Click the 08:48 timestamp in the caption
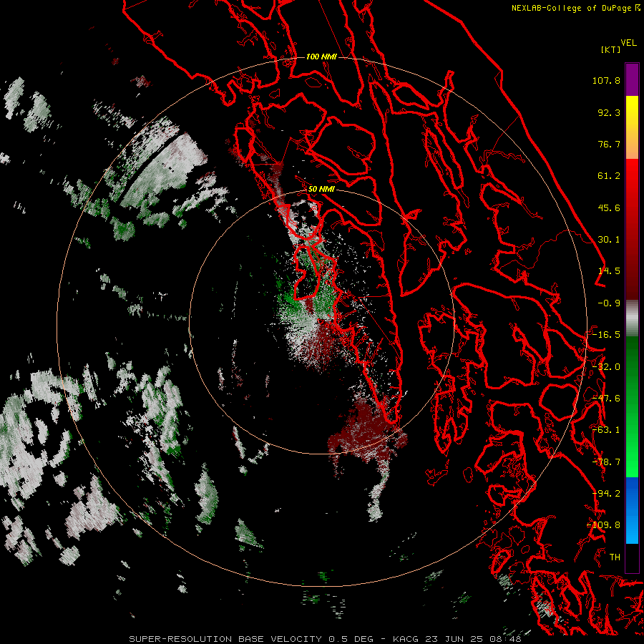This screenshot has width=644, height=644. pyautogui.click(x=508, y=639)
